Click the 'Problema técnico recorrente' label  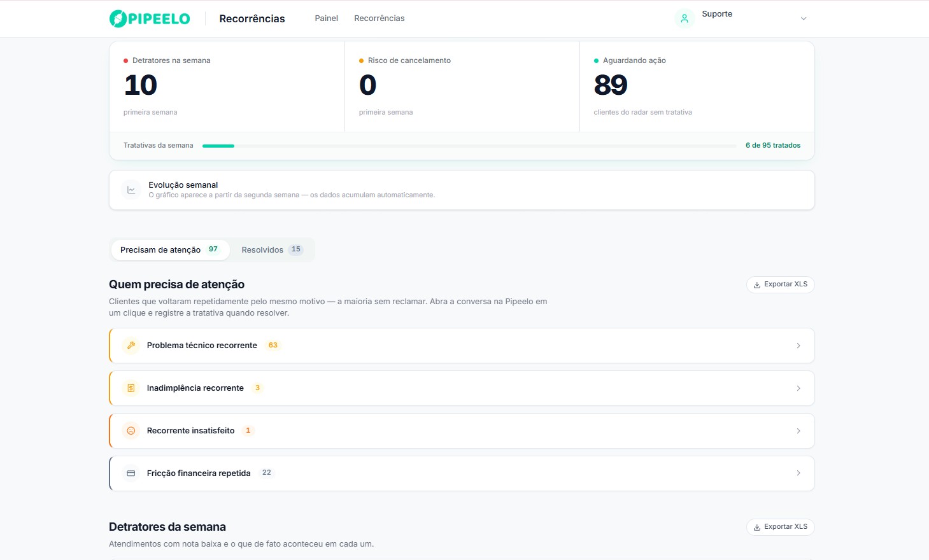202,346
